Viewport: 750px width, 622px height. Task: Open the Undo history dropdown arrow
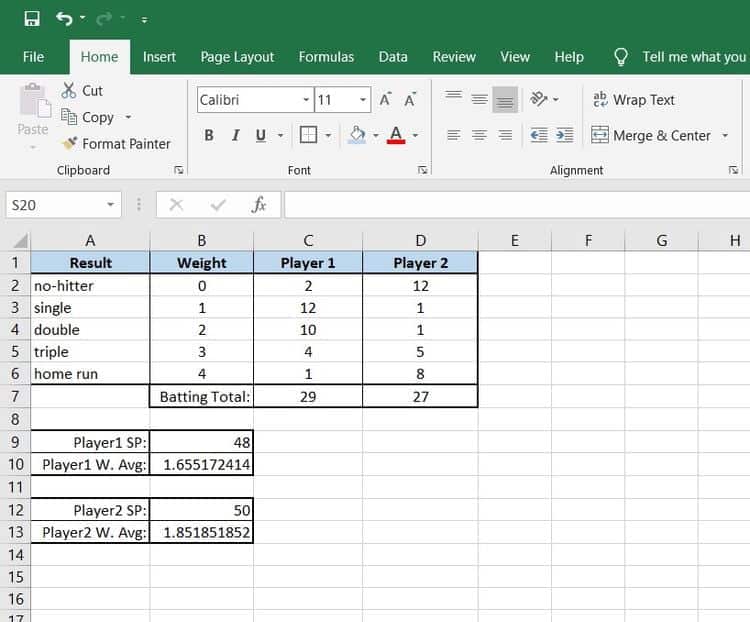pos(83,18)
